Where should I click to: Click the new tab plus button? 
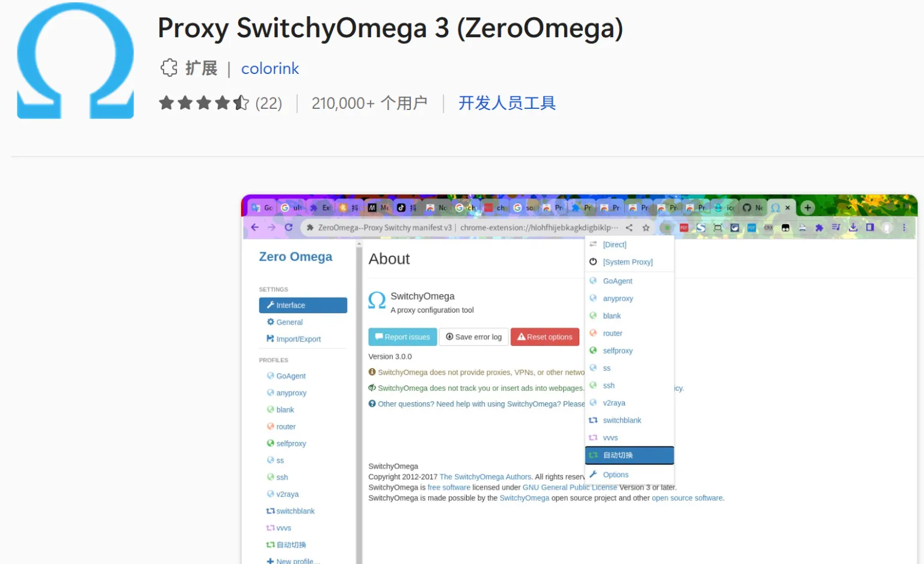[808, 207]
